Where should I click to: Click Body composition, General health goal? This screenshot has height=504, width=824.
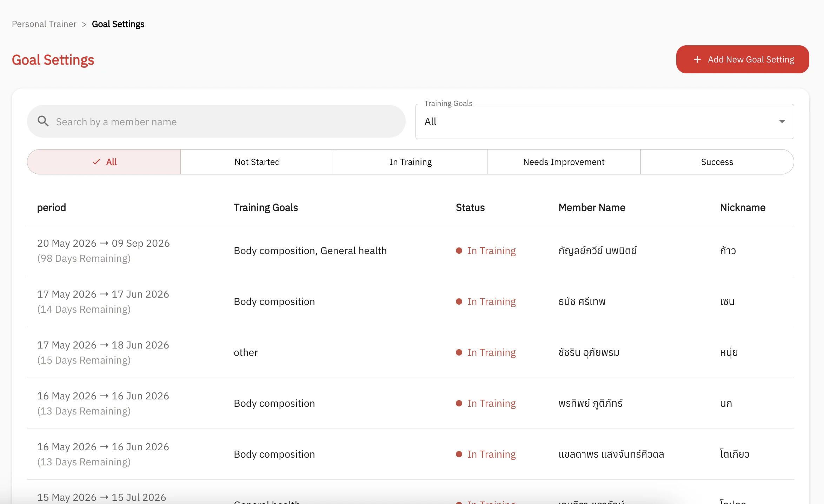pos(310,251)
